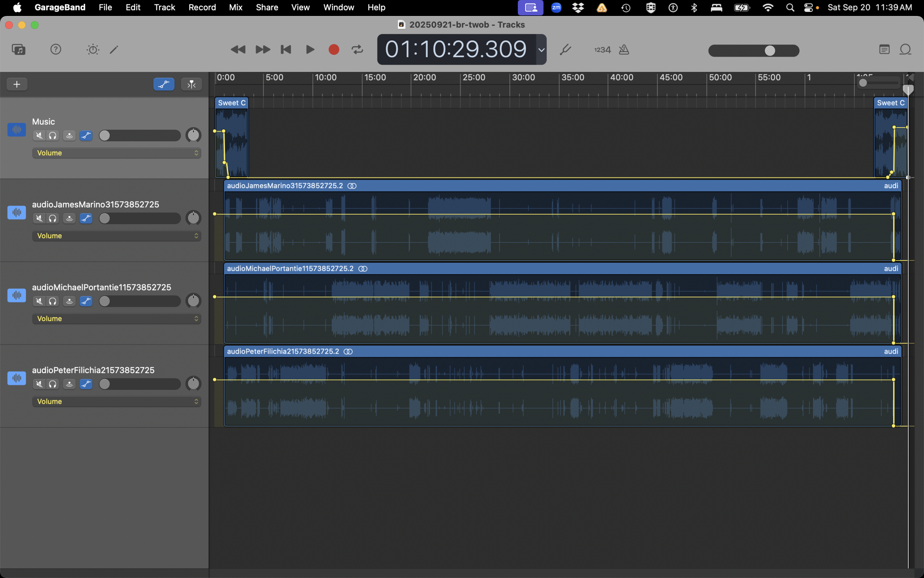Open the Notepad icon
The width and height of the screenshot is (924, 578).
(884, 49)
